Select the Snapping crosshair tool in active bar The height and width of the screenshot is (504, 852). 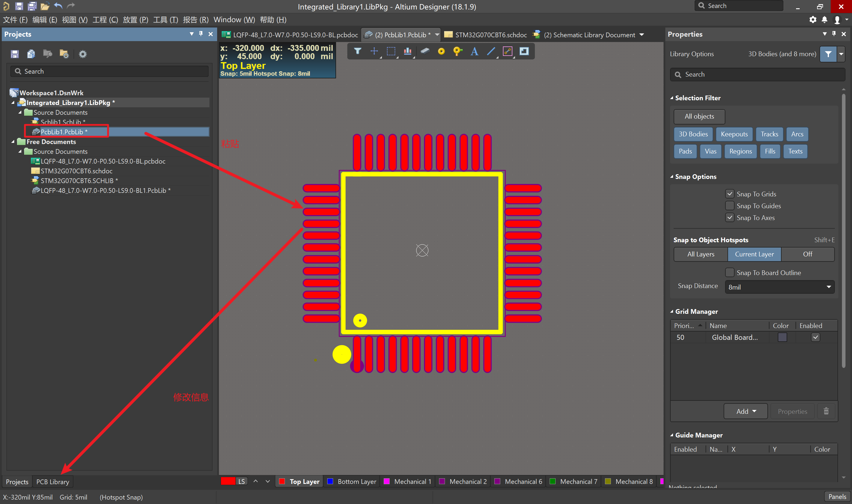pyautogui.click(x=374, y=51)
